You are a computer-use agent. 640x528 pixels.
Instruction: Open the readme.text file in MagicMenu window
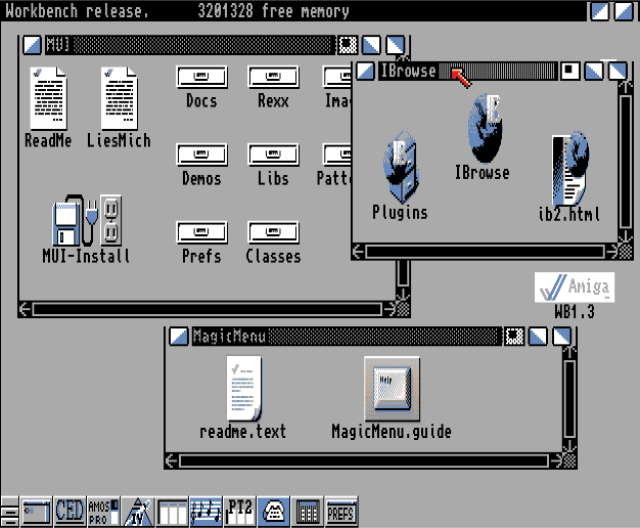point(244,388)
